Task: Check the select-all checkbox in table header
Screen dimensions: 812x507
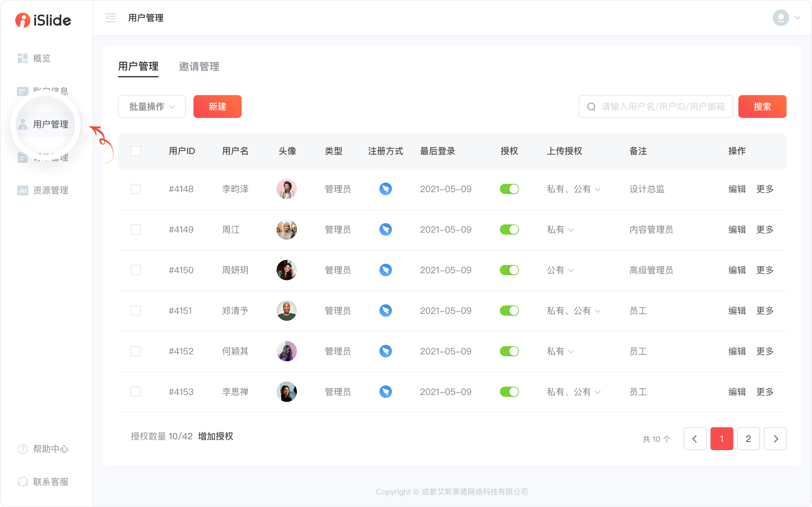Action: click(x=136, y=151)
